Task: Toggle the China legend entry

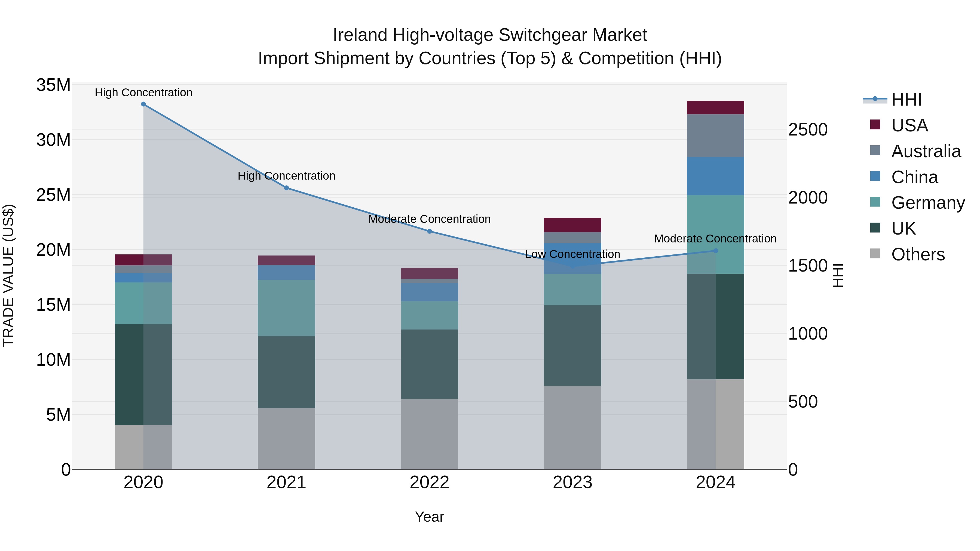Action: pos(904,177)
